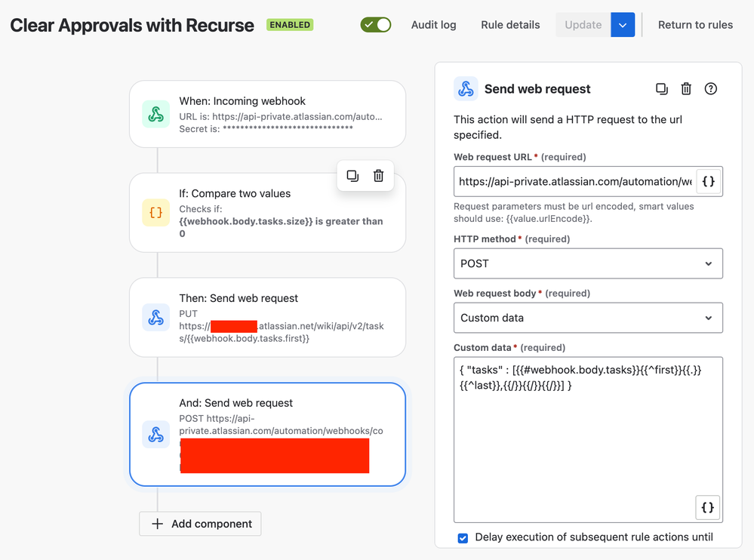Select the Then: Send web request card

[x=267, y=317]
